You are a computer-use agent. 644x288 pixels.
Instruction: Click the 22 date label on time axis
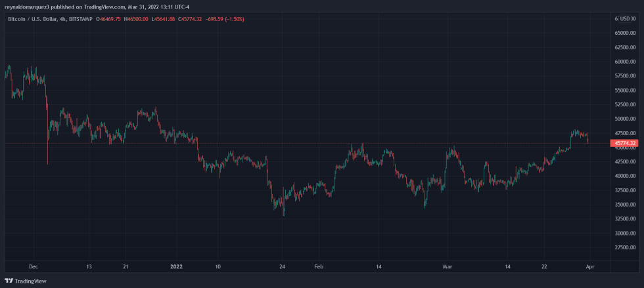pos(545,266)
